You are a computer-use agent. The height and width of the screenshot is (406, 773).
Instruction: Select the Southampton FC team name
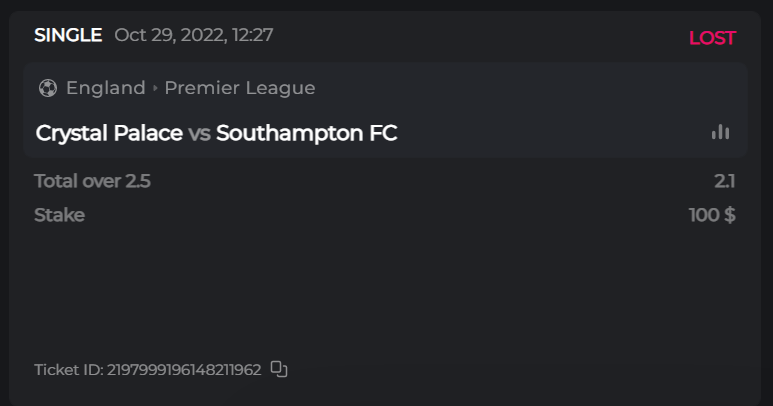306,133
